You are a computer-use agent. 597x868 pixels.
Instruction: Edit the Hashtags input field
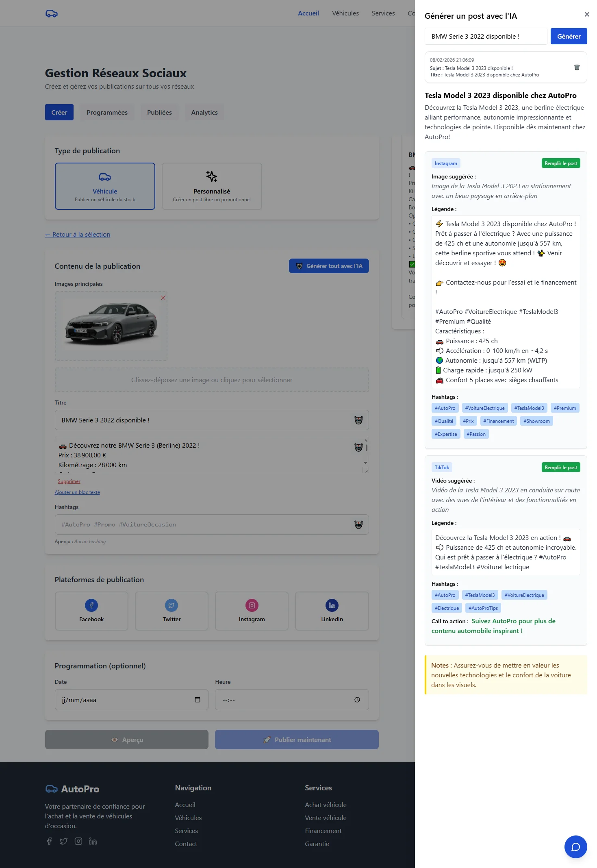point(212,524)
